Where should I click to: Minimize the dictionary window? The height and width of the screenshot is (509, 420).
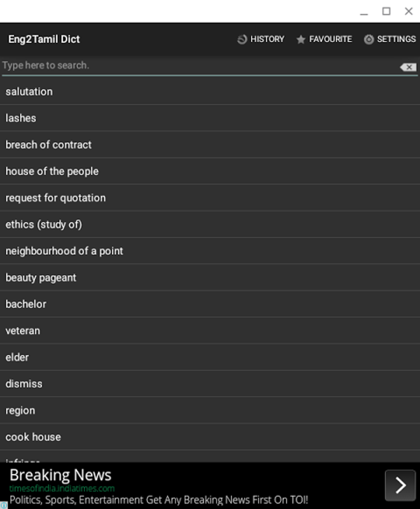click(x=364, y=12)
